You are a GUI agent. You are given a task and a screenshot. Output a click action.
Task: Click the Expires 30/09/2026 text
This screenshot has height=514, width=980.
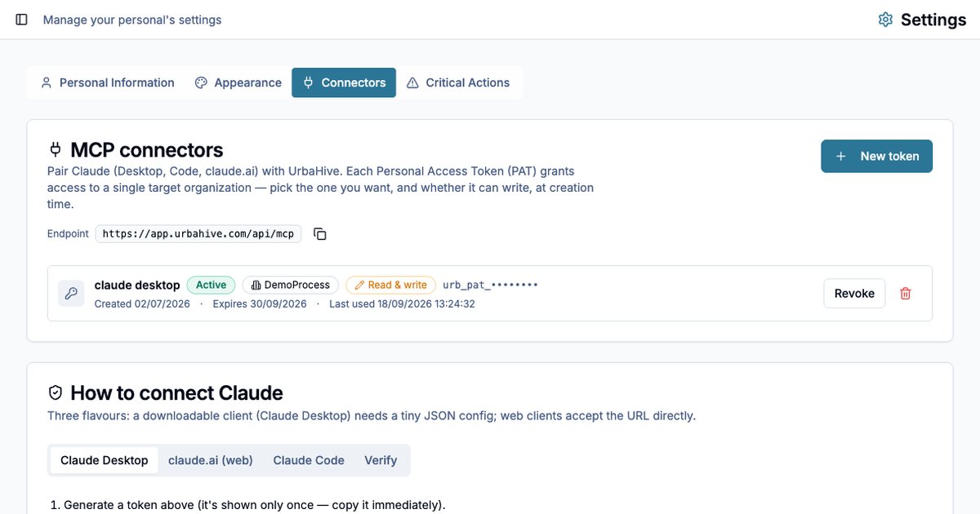260,304
